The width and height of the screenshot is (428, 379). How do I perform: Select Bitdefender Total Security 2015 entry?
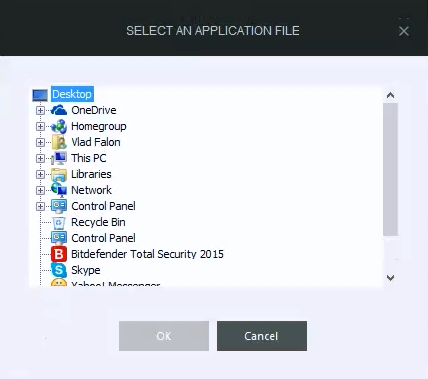point(147,254)
